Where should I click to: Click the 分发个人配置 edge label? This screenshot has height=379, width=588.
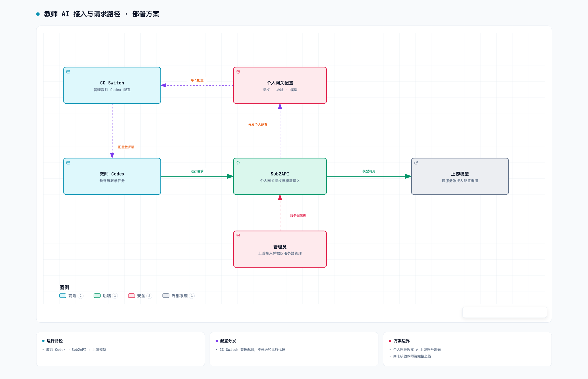258,125
